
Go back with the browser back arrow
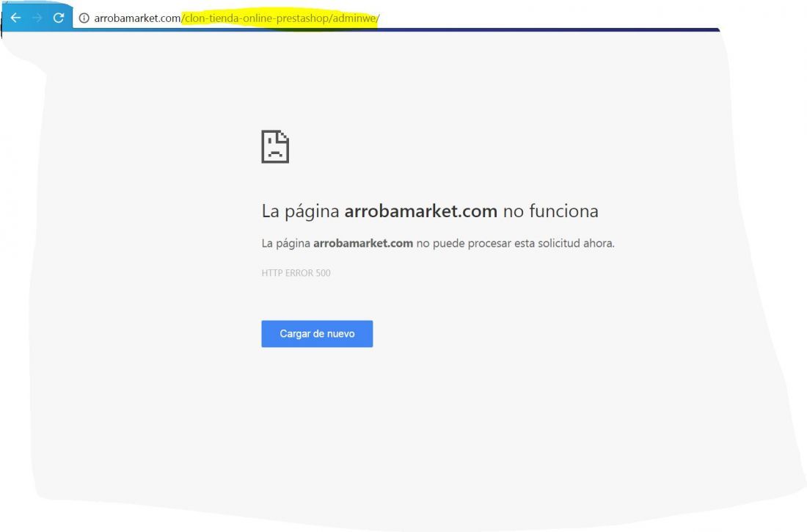point(15,18)
